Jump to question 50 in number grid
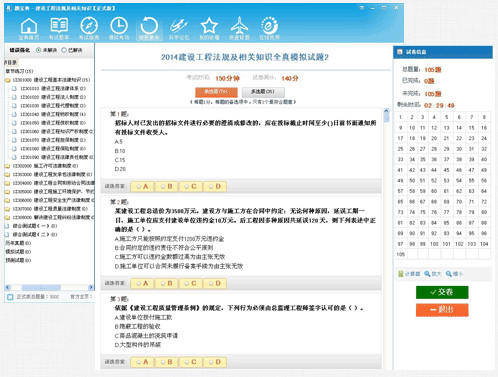This screenshot has height=377, width=498. click(x=412, y=181)
